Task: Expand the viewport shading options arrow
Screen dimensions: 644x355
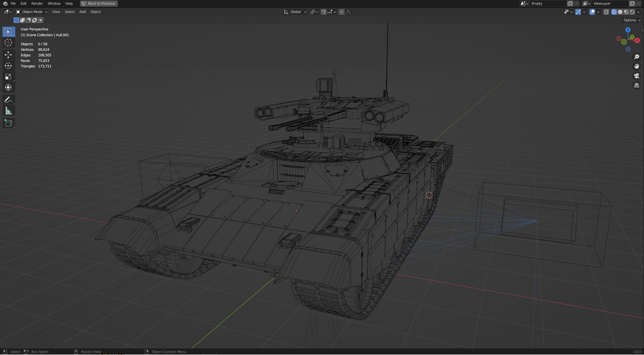Action: [x=638, y=12]
